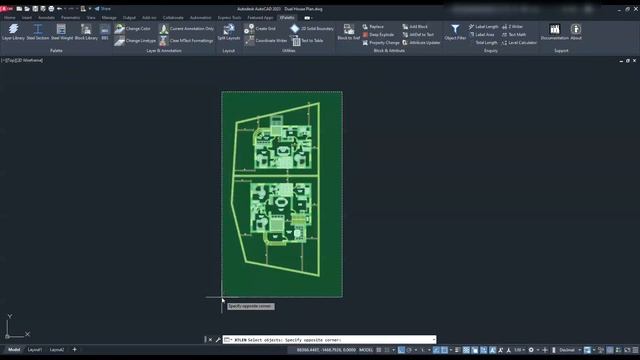Open the Steel Weight tool

pos(62,32)
